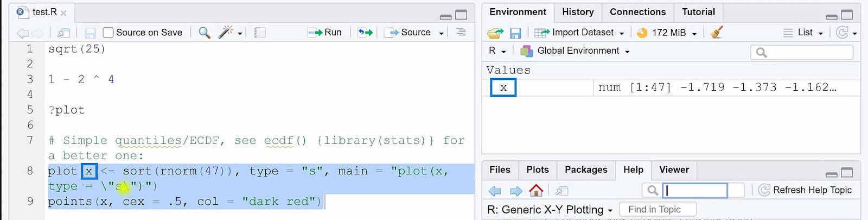Click the Help search input field

pos(694,190)
